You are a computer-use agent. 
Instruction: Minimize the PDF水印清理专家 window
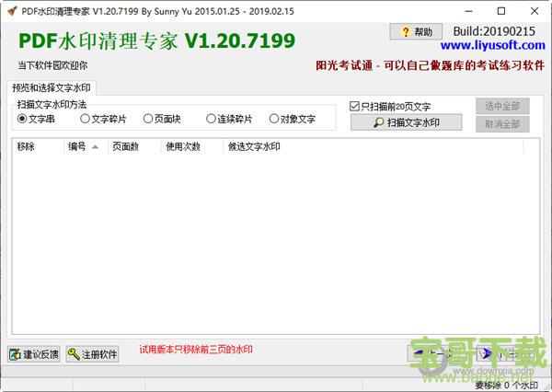[x=468, y=11]
